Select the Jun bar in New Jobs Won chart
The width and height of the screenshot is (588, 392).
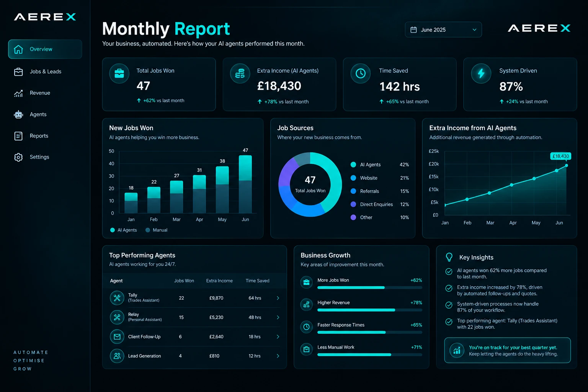pos(245,184)
